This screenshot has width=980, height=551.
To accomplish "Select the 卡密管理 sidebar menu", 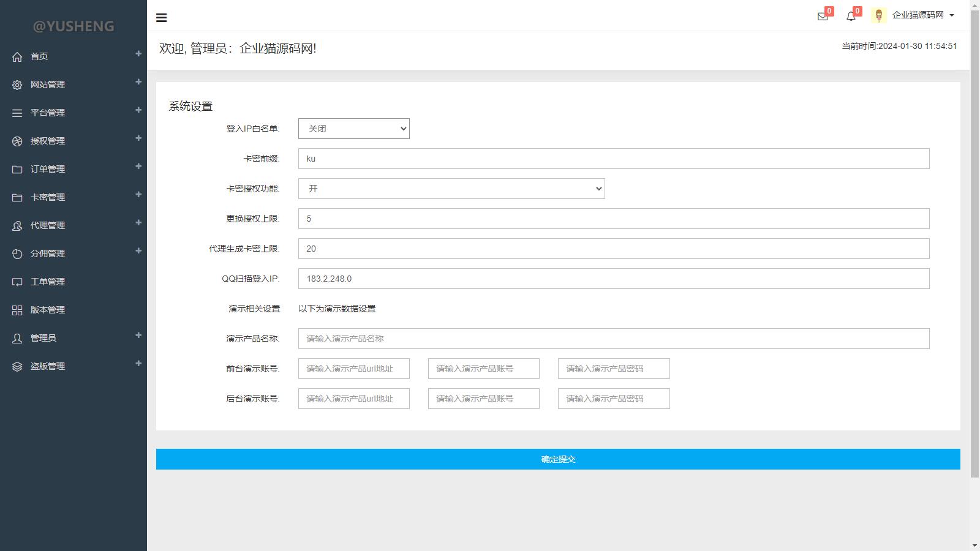I will (48, 197).
